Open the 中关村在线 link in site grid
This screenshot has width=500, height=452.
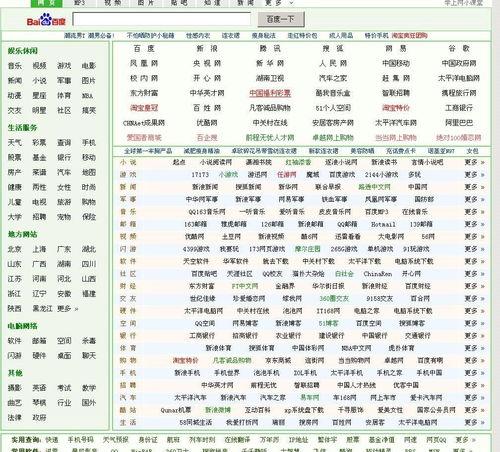point(270,123)
